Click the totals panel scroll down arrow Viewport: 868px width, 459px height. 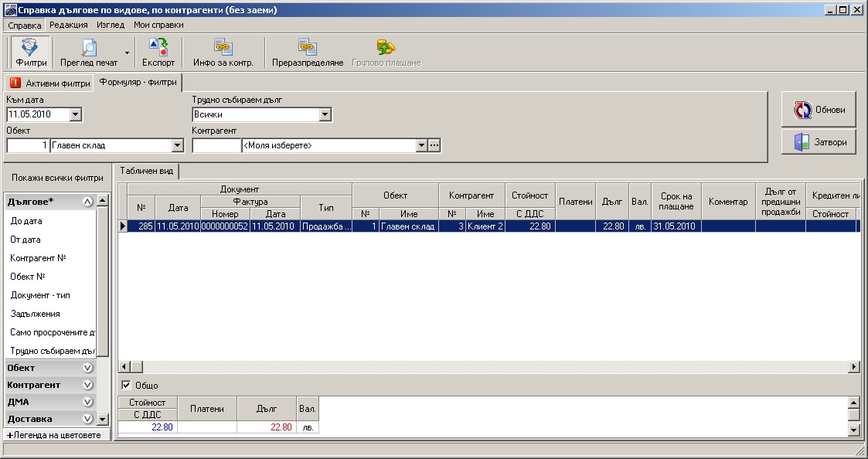click(x=853, y=429)
